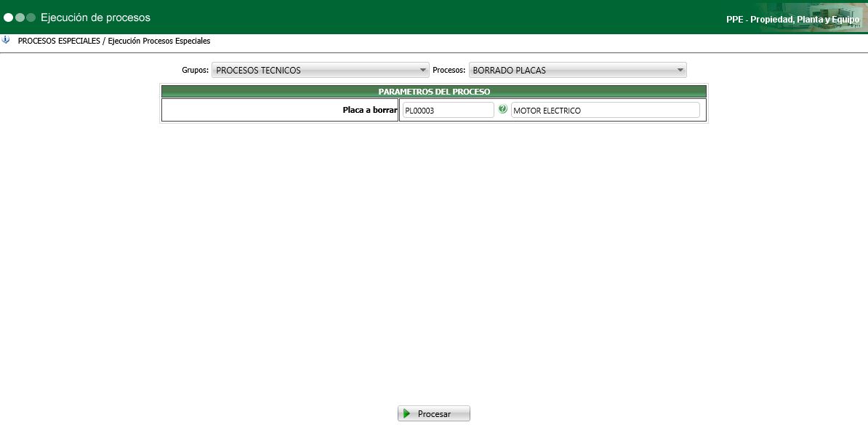Click the Grupos label
This screenshot has width=868, height=441.
click(196, 71)
